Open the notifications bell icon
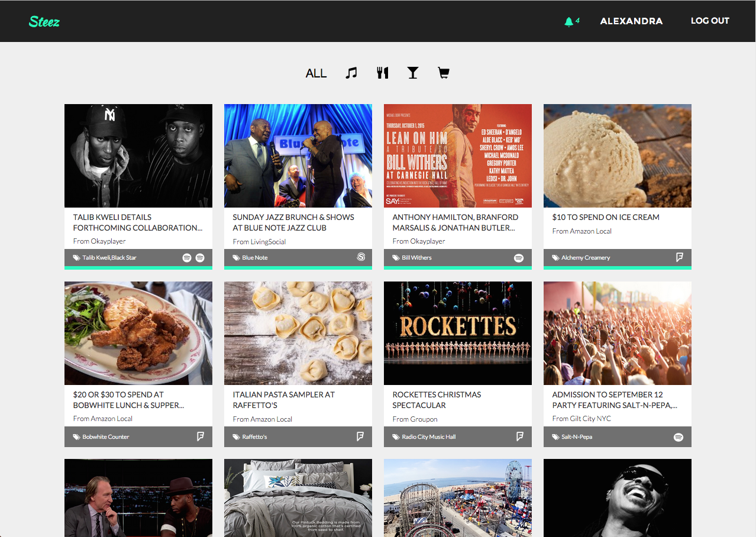 coord(568,21)
